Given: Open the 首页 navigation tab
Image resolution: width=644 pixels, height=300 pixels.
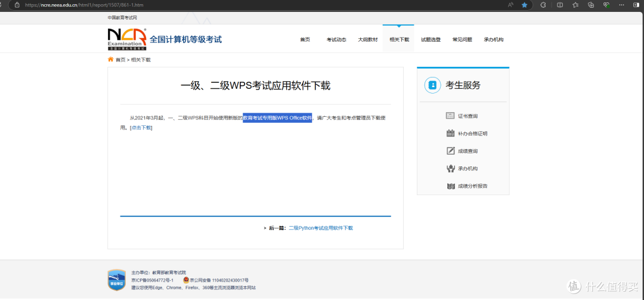Looking at the screenshot, I should coord(305,39).
